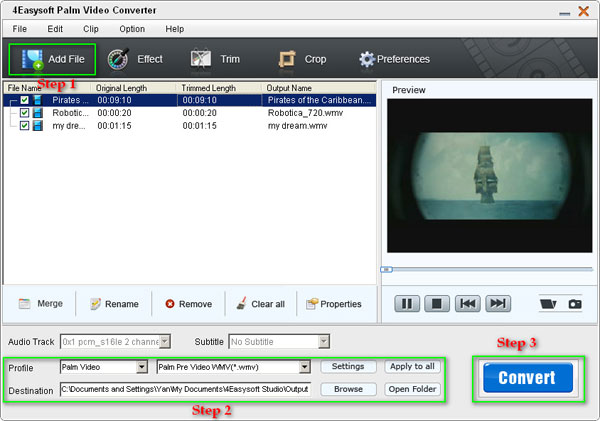This screenshot has height=421, width=600.
Task: Uncheck the my dre file checkbox
Action: click(24, 126)
